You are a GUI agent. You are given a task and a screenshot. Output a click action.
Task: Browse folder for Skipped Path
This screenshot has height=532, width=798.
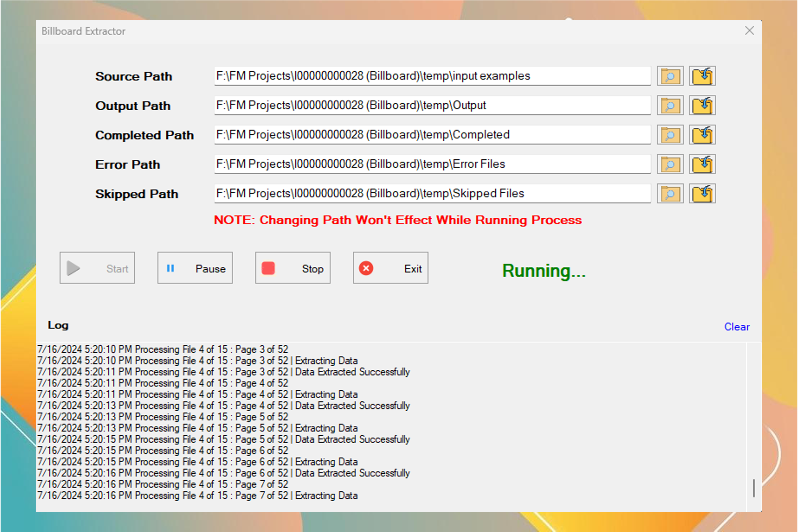[x=670, y=194]
